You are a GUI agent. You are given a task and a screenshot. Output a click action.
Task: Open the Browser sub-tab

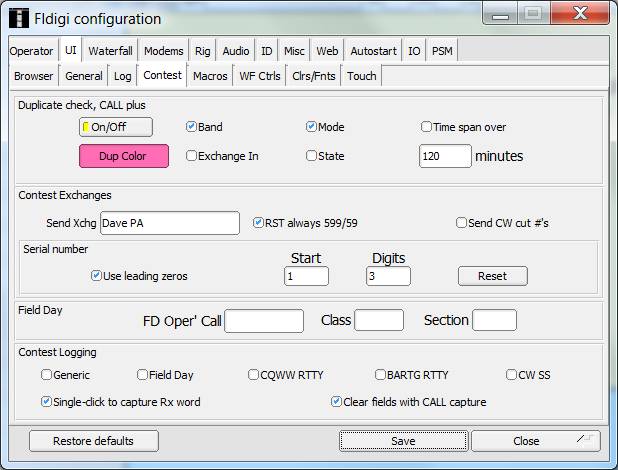(x=34, y=76)
